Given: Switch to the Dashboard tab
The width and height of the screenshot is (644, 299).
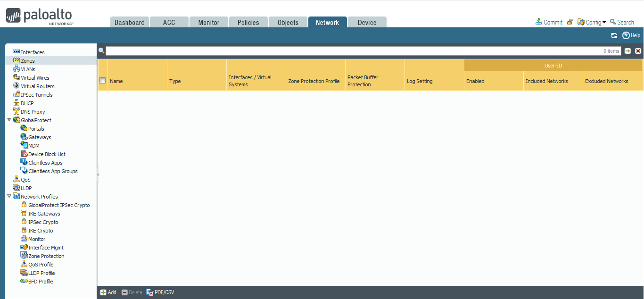Looking at the screenshot, I should tap(130, 22).
